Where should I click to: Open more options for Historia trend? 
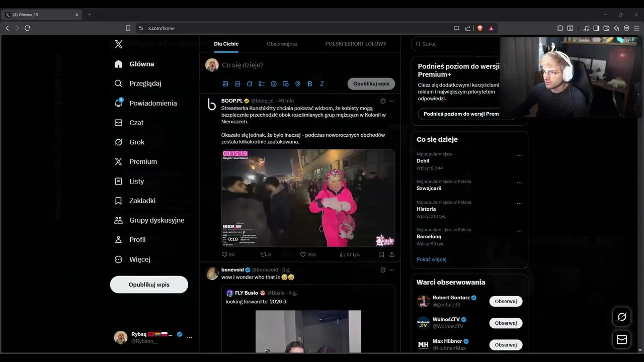point(519,204)
